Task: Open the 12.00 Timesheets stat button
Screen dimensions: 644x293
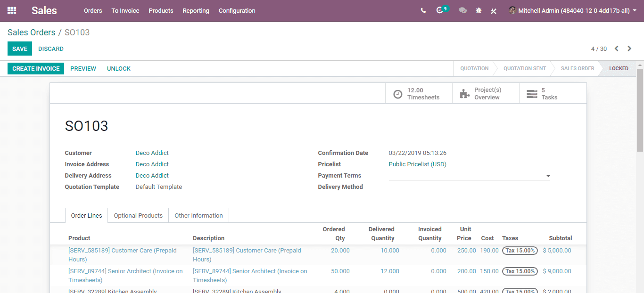Action: (419, 93)
